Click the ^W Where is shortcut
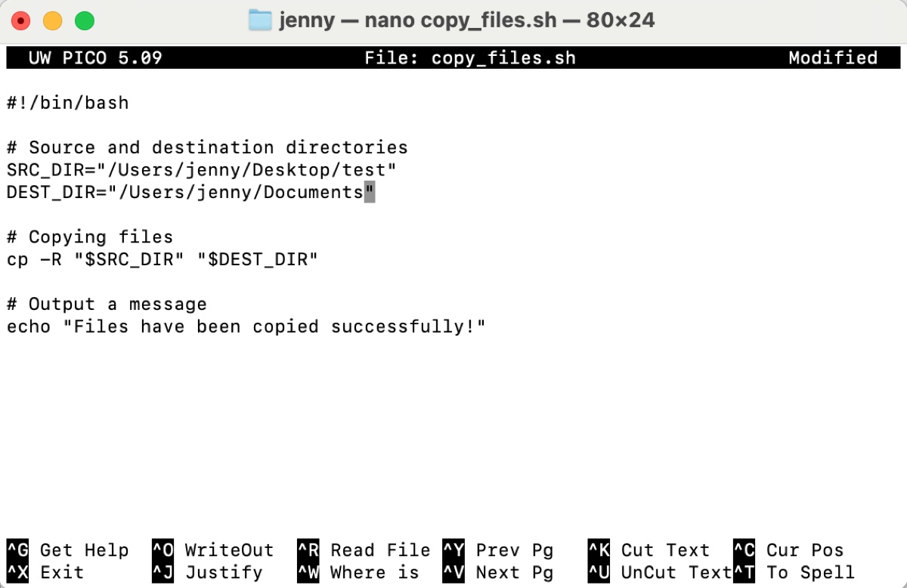This screenshot has height=588, width=907. pyautogui.click(x=358, y=573)
